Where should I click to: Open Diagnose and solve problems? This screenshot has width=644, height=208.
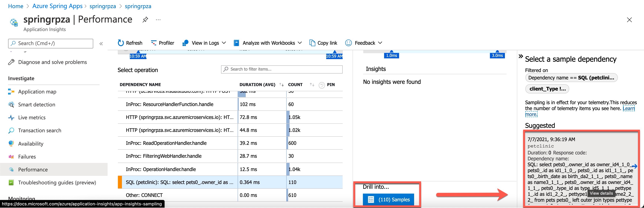pos(52,62)
